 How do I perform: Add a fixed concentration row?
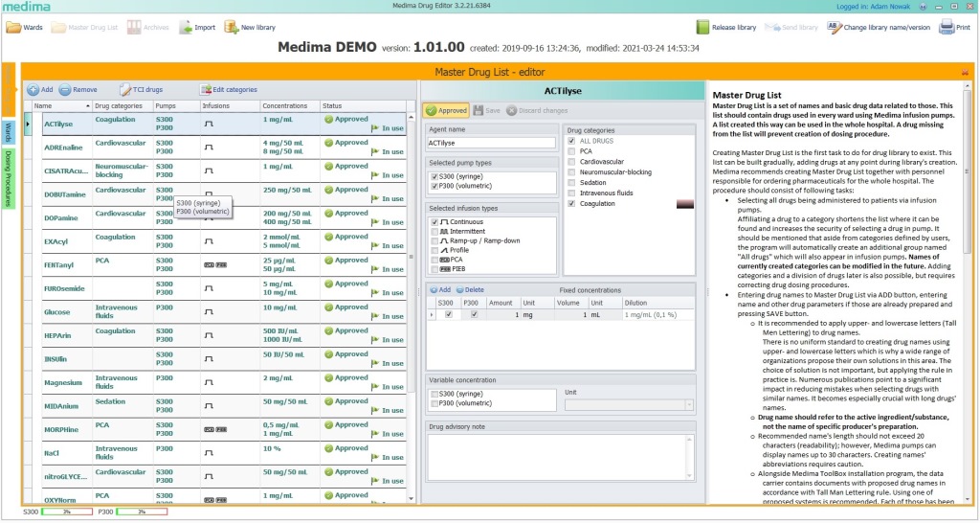pyautogui.click(x=440, y=290)
